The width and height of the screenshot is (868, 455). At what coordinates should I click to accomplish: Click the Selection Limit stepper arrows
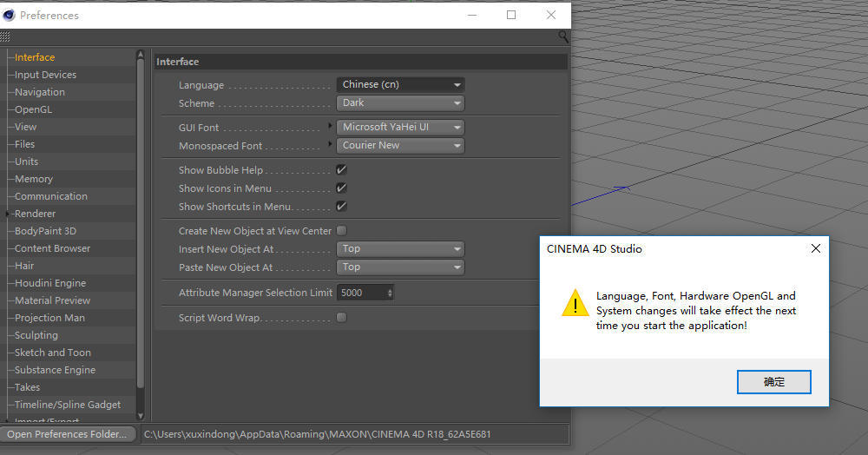tap(390, 293)
